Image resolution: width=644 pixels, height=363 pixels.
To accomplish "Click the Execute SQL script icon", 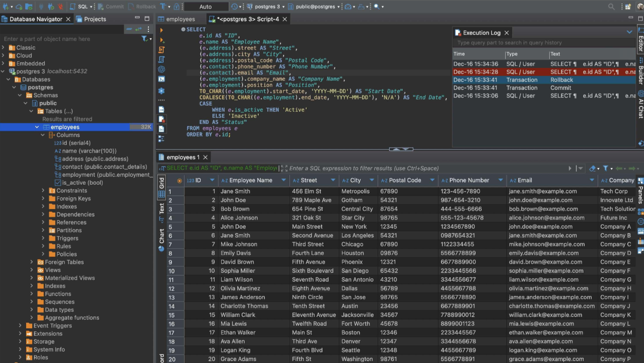I will pyautogui.click(x=161, y=50).
